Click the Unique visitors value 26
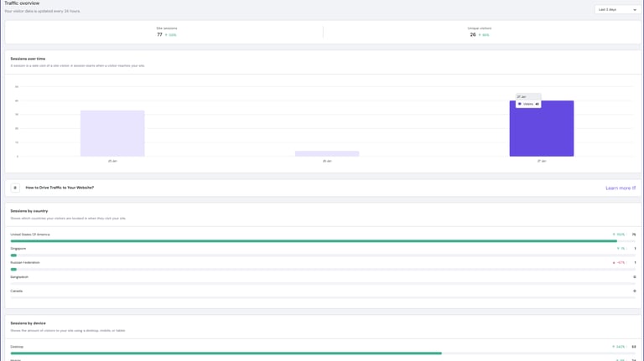This screenshot has width=644, height=361. click(473, 35)
